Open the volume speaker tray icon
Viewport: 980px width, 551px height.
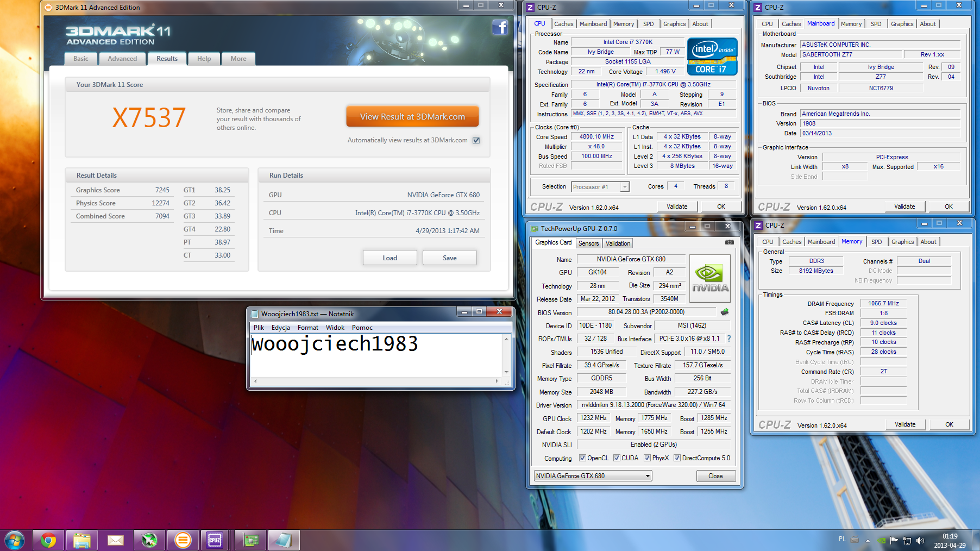coord(920,541)
